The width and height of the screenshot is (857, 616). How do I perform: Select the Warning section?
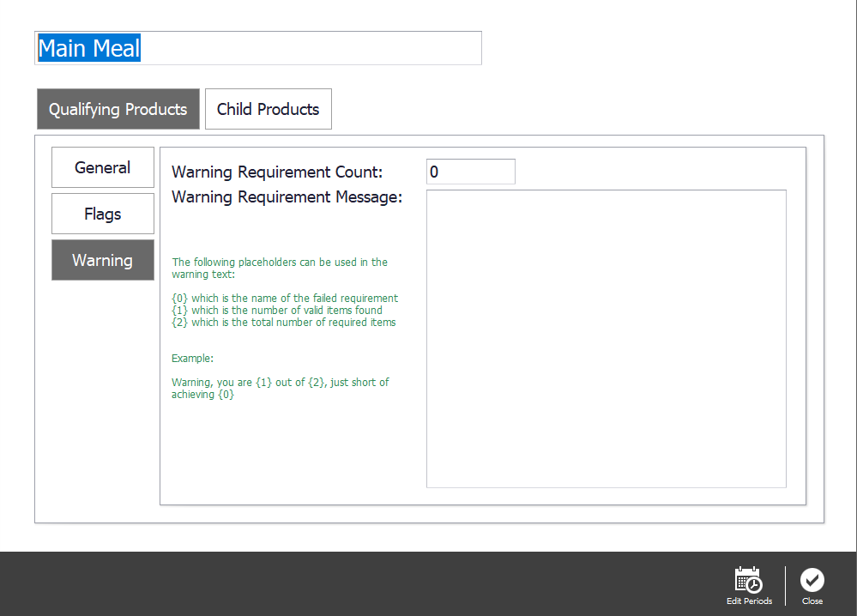click(x=103, y=260)
